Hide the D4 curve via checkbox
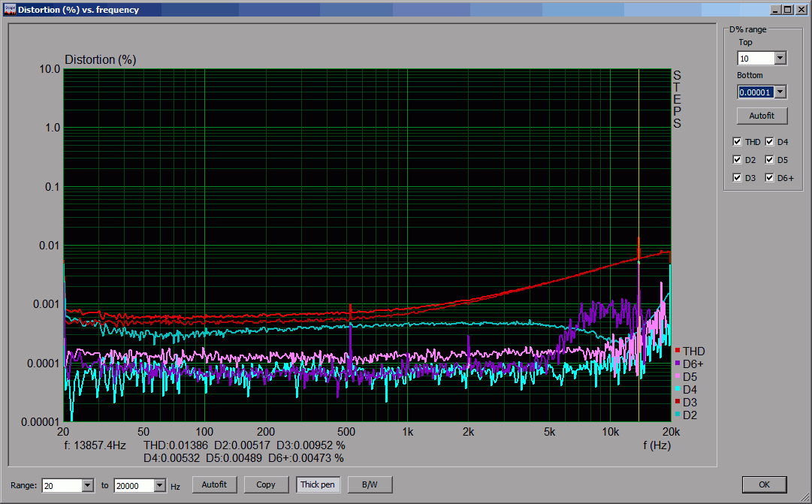This screenshot has width=812, height=504. point(770,142)
